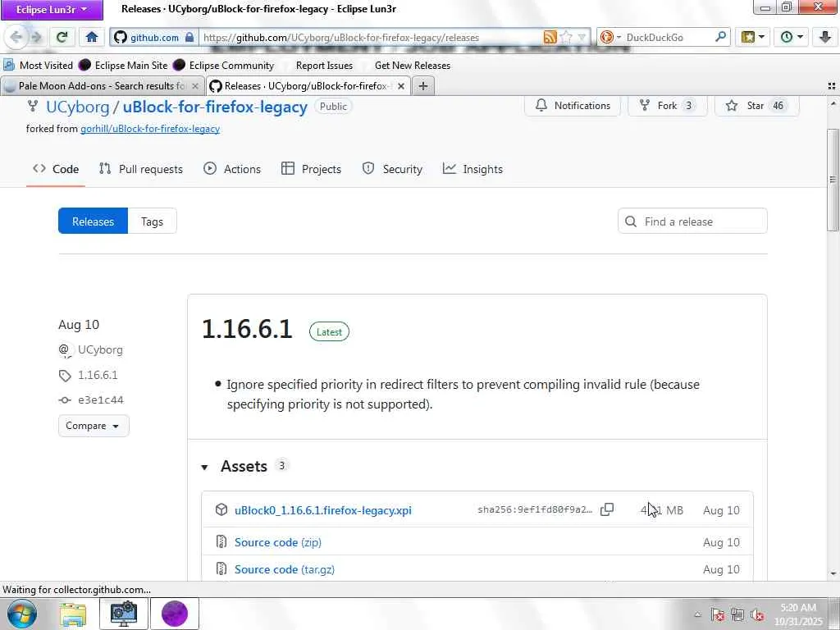The height and width of the screenshot is (630, 840).
Task: Copy the sha256 checksum
Action: click(x=606, y=509)
